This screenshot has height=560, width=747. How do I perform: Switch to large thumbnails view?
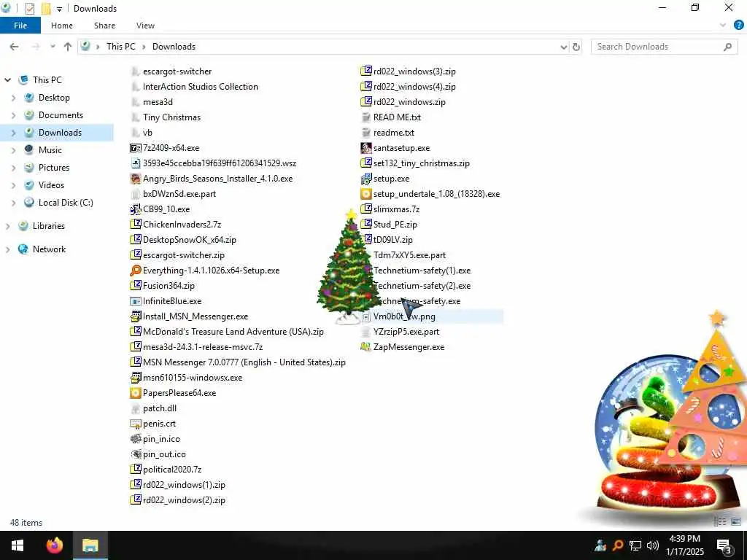coord(736,522)
